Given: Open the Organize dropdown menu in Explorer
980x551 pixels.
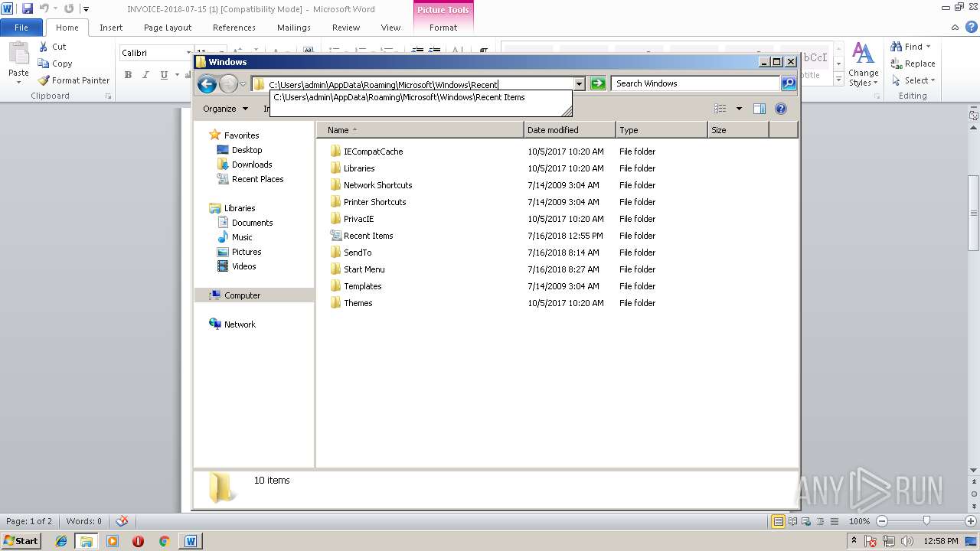Looking at the screenshot, I should coord(225,109).
